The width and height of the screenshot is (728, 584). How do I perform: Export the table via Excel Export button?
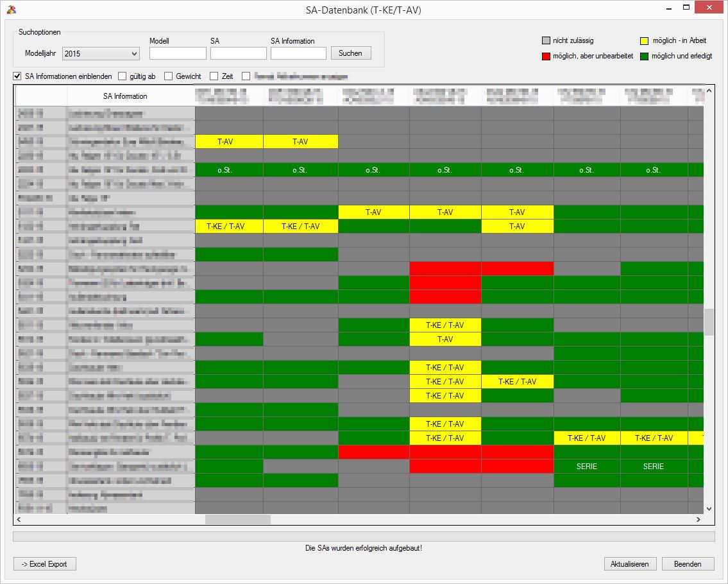pyautogui.click(x=45, y=564)
